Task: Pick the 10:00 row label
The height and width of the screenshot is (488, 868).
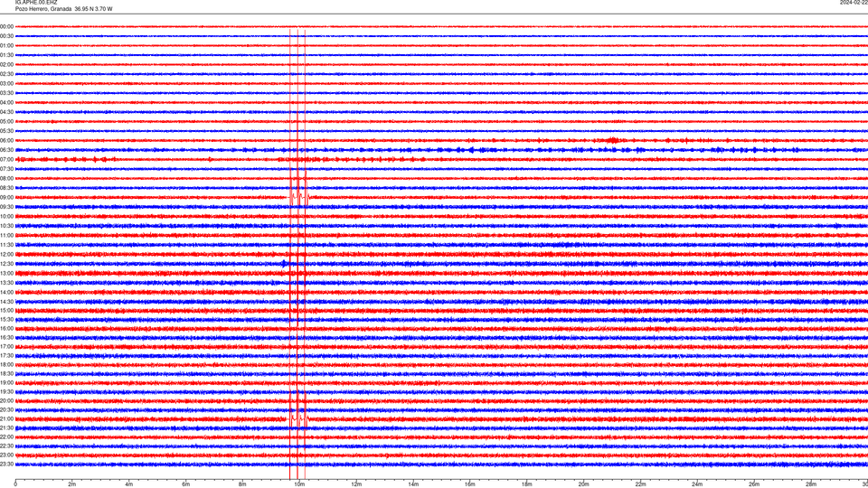Action: point(6,216)
